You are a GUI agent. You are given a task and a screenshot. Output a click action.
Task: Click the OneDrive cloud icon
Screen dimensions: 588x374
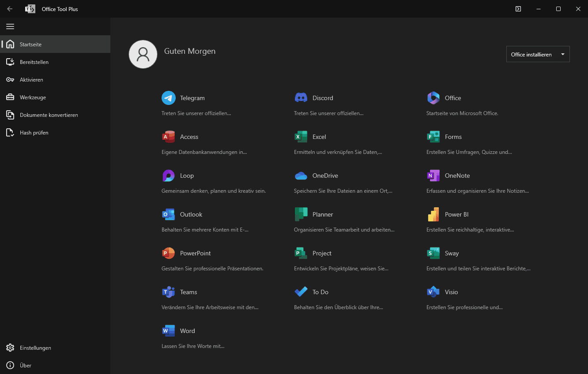point(301,176)
